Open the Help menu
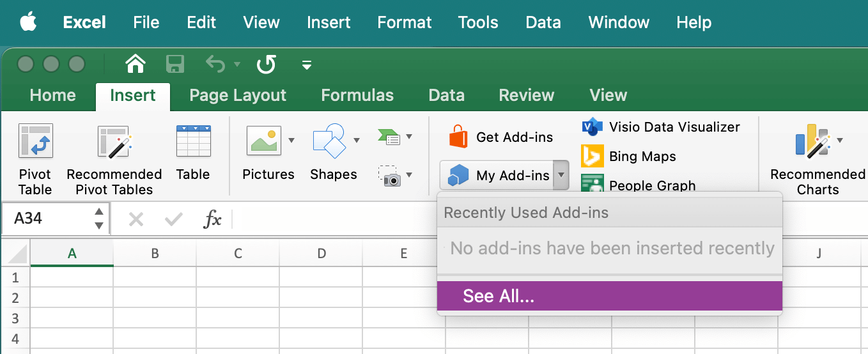This screenshot has width=868, height=354. pos(694,22)
